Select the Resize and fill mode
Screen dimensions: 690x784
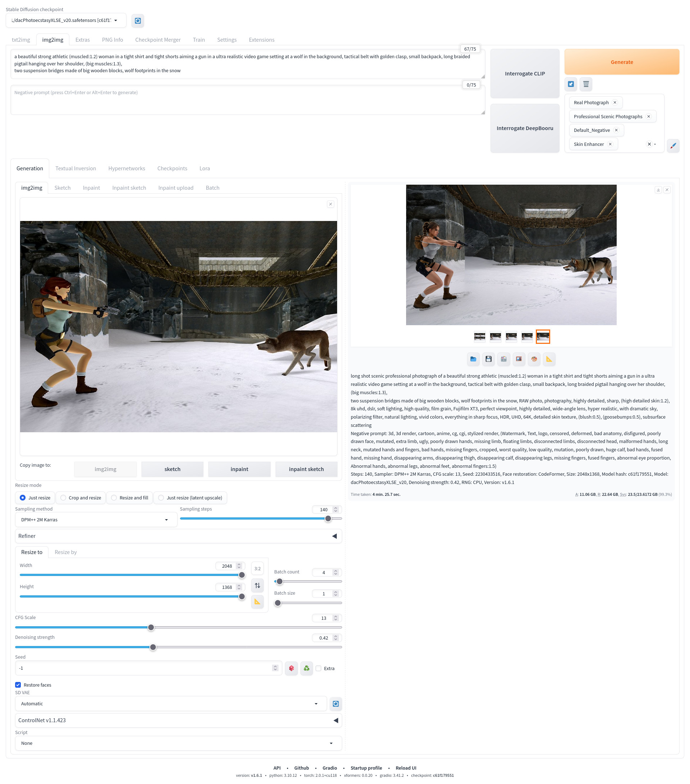(130, 498)
